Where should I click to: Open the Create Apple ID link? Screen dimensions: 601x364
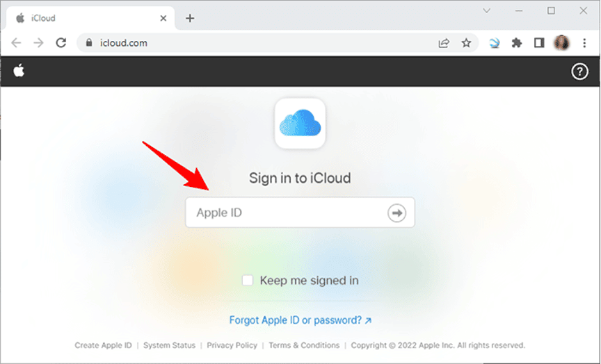103,345
